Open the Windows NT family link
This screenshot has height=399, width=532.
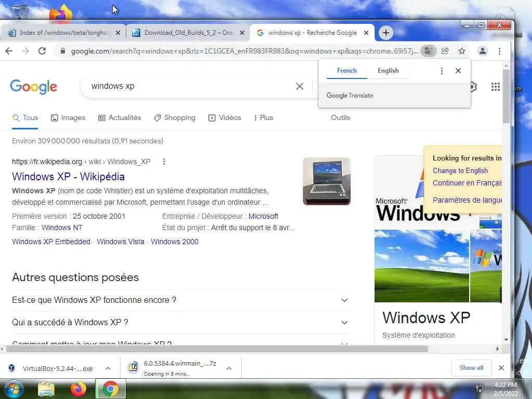(x=62, y=228)
